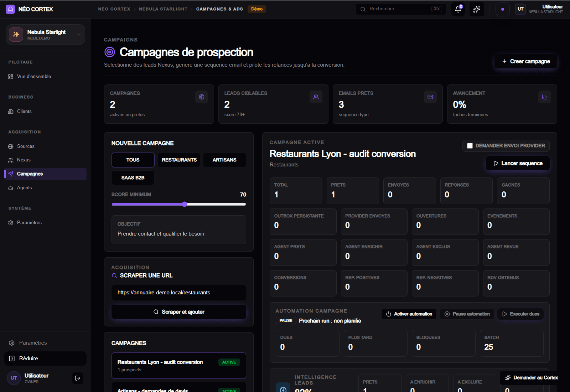Expand the Nebula Starlight workspace dropdown
This screenshot has height=392, width=570.
(x=79, y=35)
